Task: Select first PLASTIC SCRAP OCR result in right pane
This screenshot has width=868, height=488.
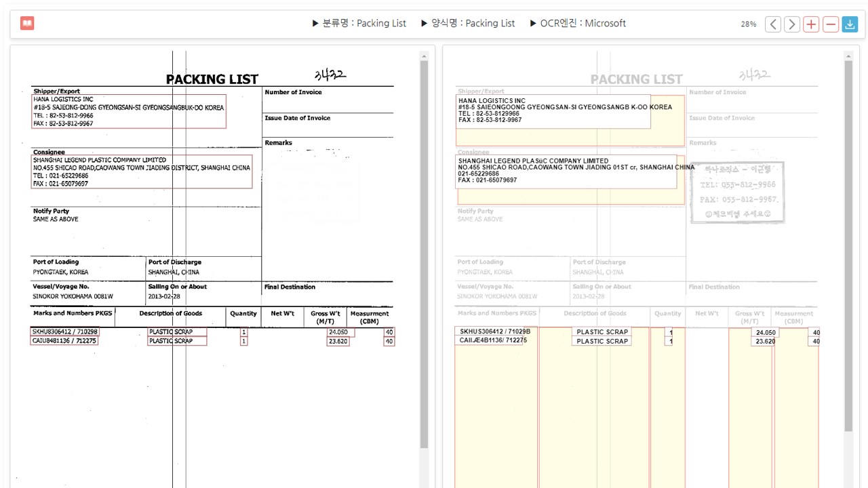Action: point(601,332)
